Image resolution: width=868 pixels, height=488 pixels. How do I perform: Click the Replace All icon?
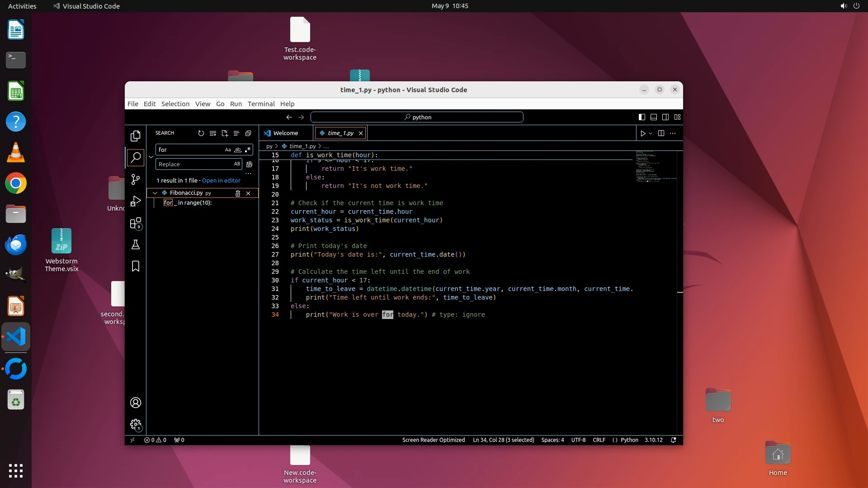click(x=249, y=164)
